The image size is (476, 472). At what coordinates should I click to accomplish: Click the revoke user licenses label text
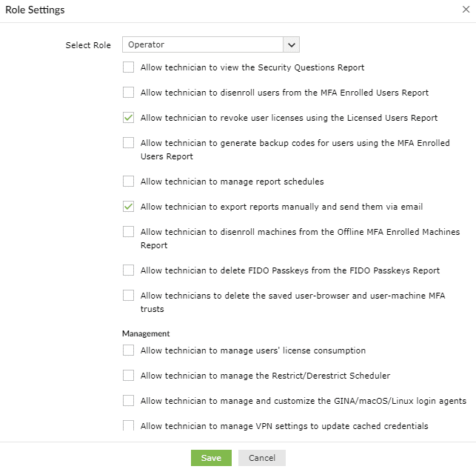(x=289, y=118)
